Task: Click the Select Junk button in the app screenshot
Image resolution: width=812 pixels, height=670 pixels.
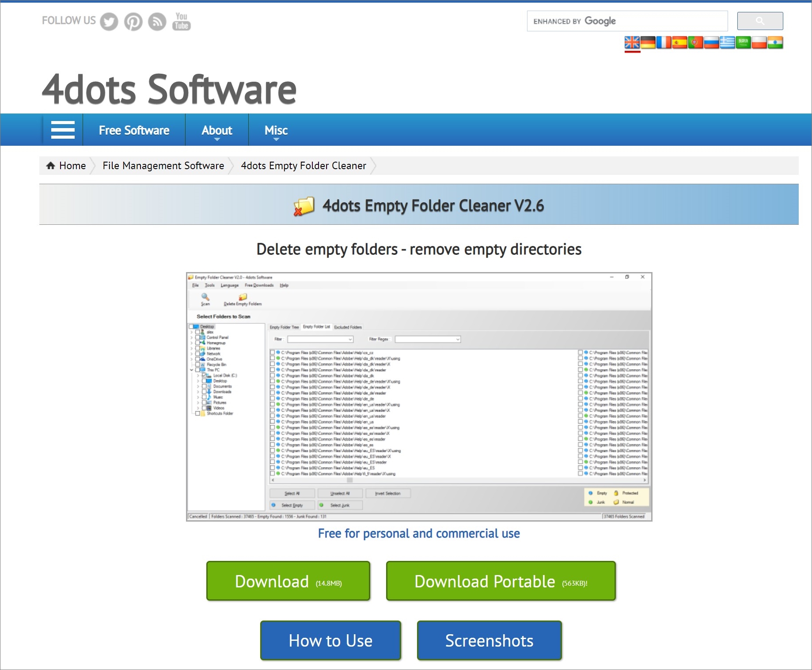Action: tap(340, 505)
